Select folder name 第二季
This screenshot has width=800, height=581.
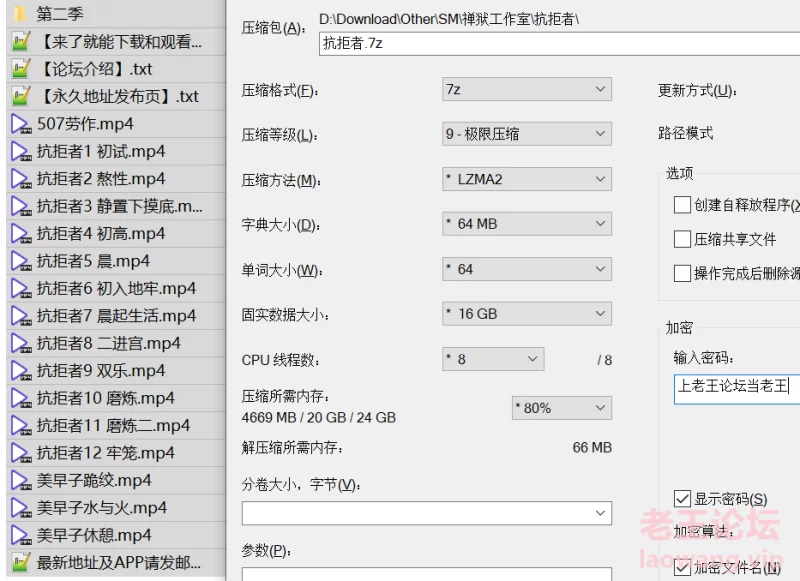pos(60,14)
